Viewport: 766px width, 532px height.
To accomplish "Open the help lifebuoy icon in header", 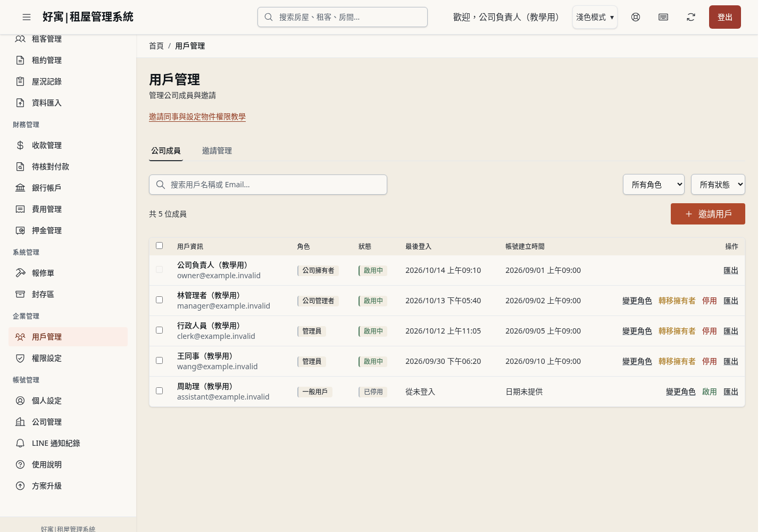I will tap(636, 17).
